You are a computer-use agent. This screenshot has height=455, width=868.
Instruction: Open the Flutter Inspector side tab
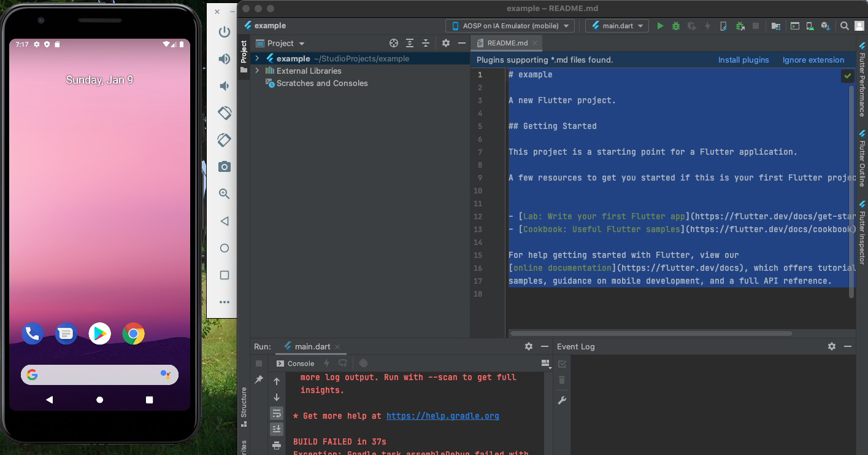(862, 233)
